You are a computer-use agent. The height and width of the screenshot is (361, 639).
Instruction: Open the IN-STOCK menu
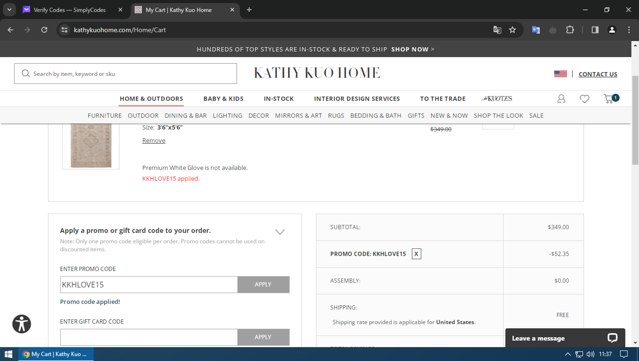click(x=278, y=99)
